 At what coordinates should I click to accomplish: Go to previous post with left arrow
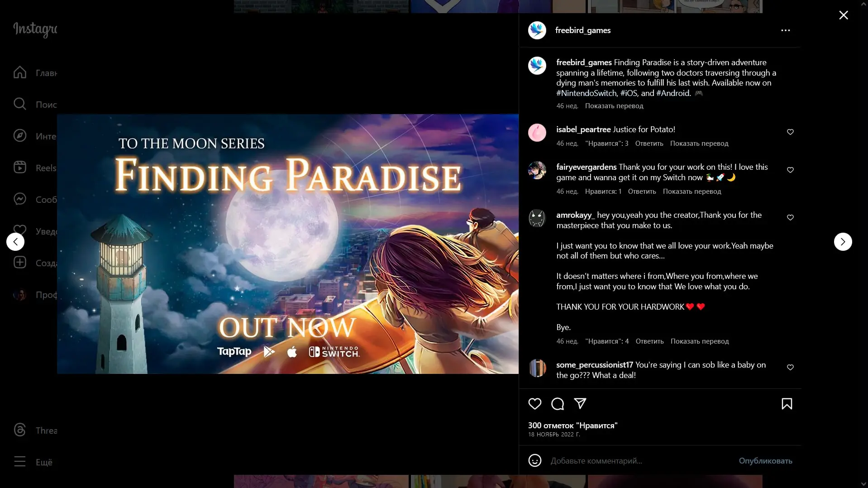15,242
